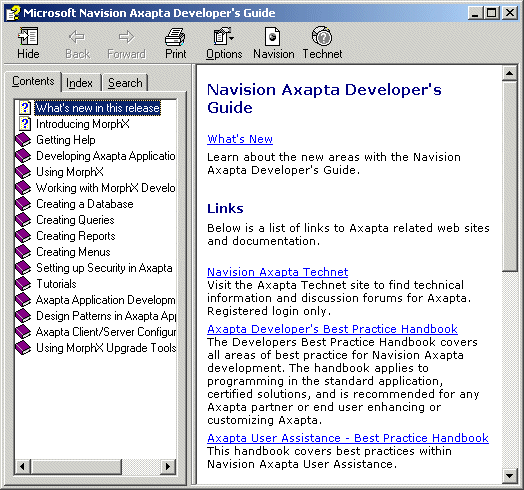
Task: Select the Introducing MorphX topic icon
Action: click(25, 124)
